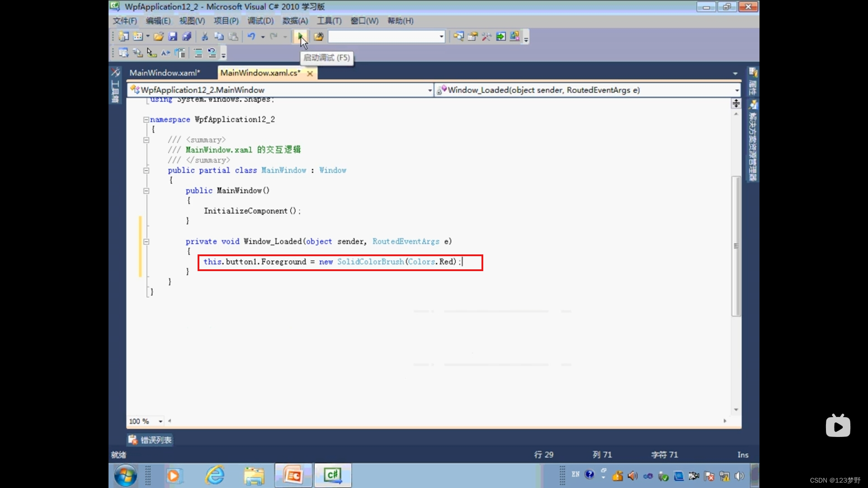
Task: Click the Display Word Completion icon
Action: (165, 53)
